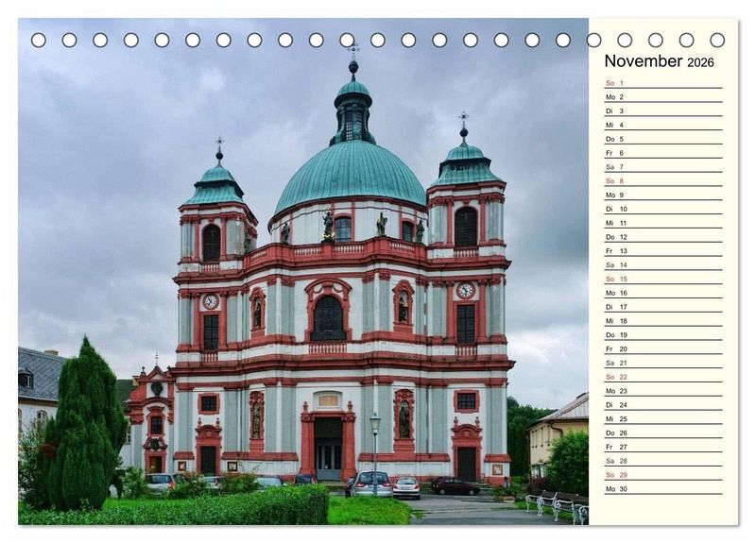
Task: Select the 'Do 26' calendar row
Action: point(663,433)
